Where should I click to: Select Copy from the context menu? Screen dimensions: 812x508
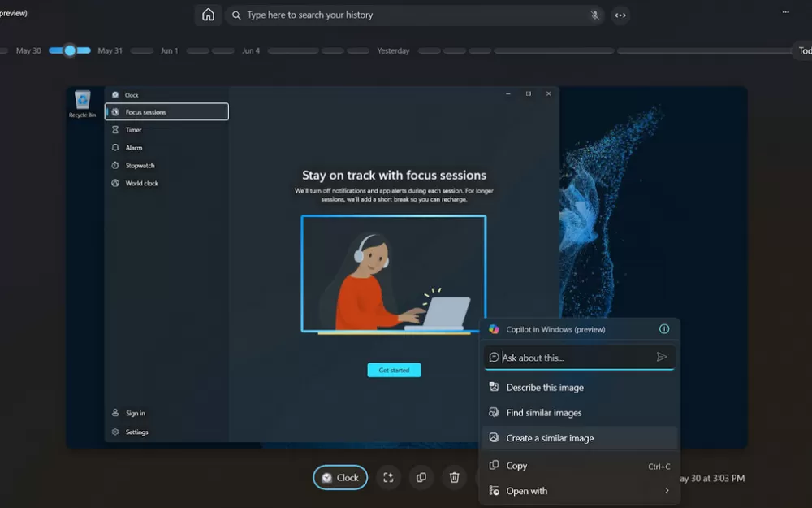point(580,466)
